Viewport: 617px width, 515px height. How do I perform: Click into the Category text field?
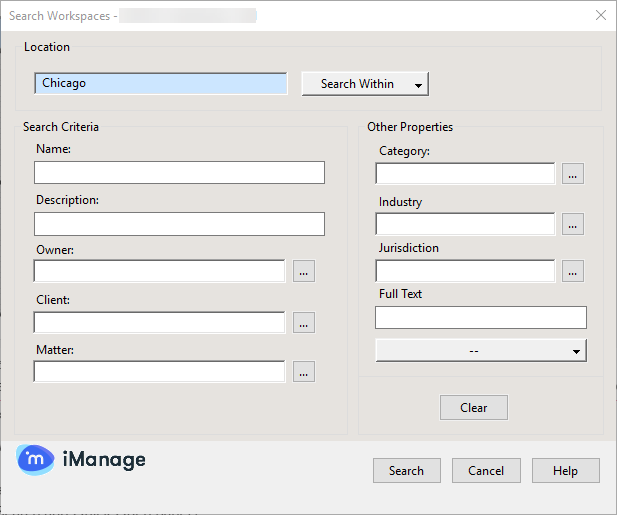tap(465, 174)
